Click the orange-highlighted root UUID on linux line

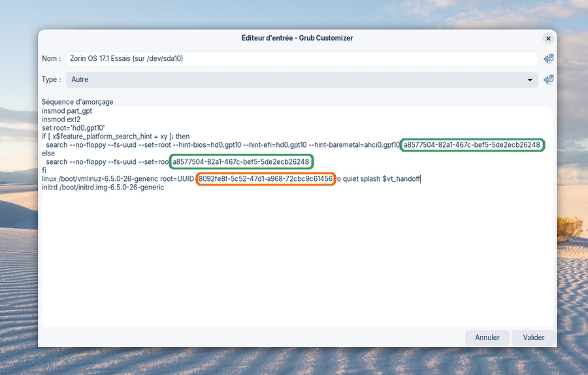coord(265,178)
